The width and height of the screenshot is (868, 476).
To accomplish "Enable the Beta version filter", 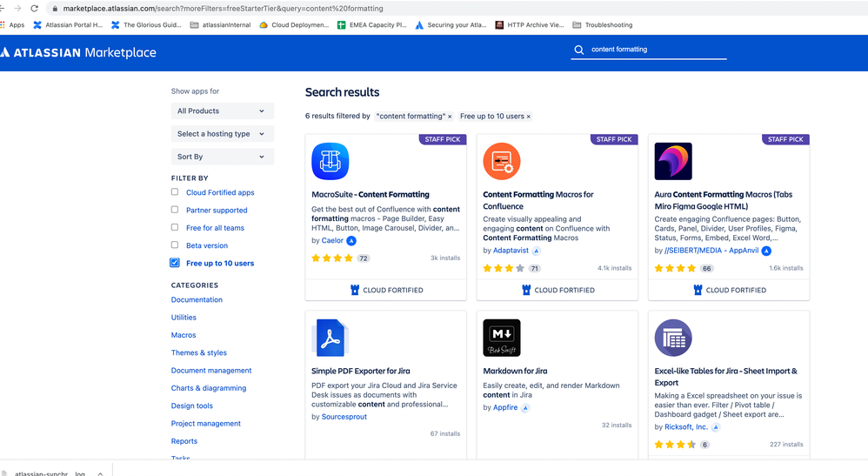I will click(x=175, y=245).
